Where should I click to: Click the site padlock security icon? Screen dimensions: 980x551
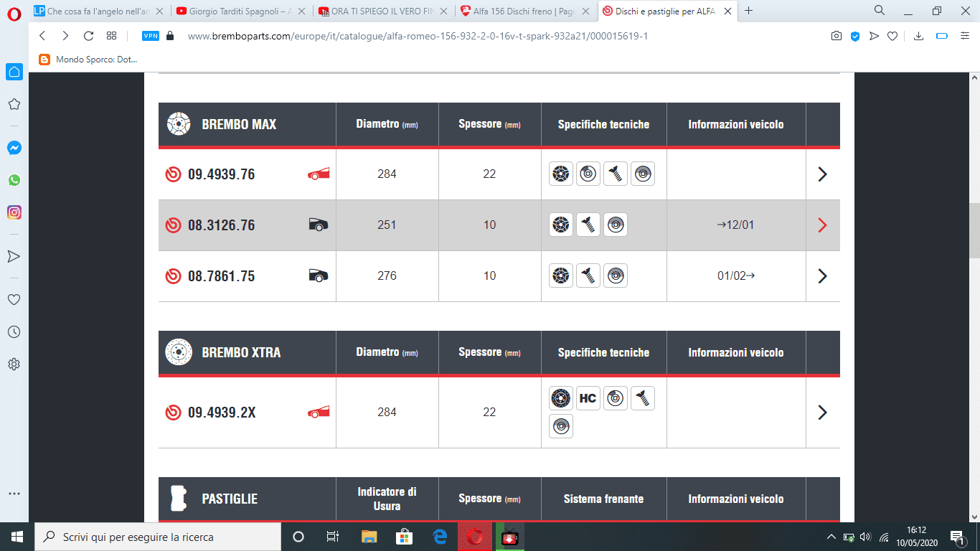click(170, 36)
